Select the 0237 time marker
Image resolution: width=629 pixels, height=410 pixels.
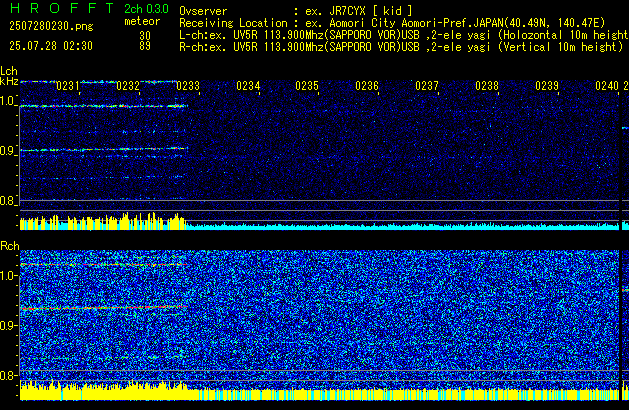[x=427, y=86]
